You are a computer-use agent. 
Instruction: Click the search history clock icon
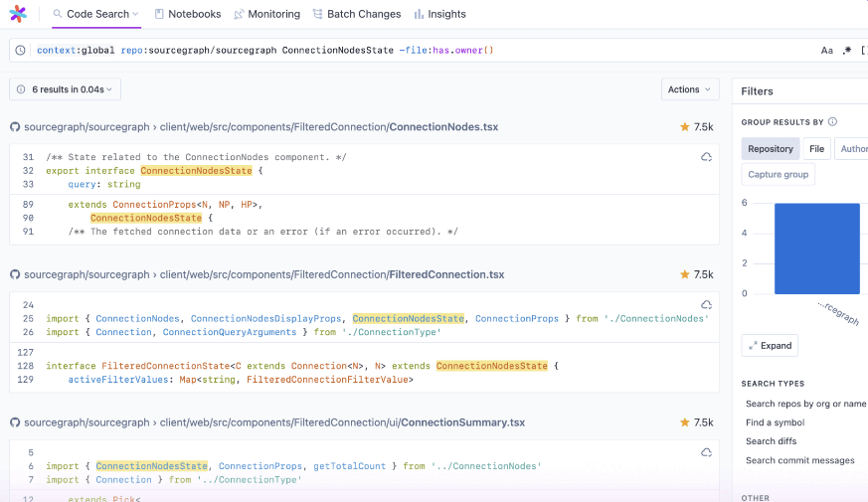21,51
